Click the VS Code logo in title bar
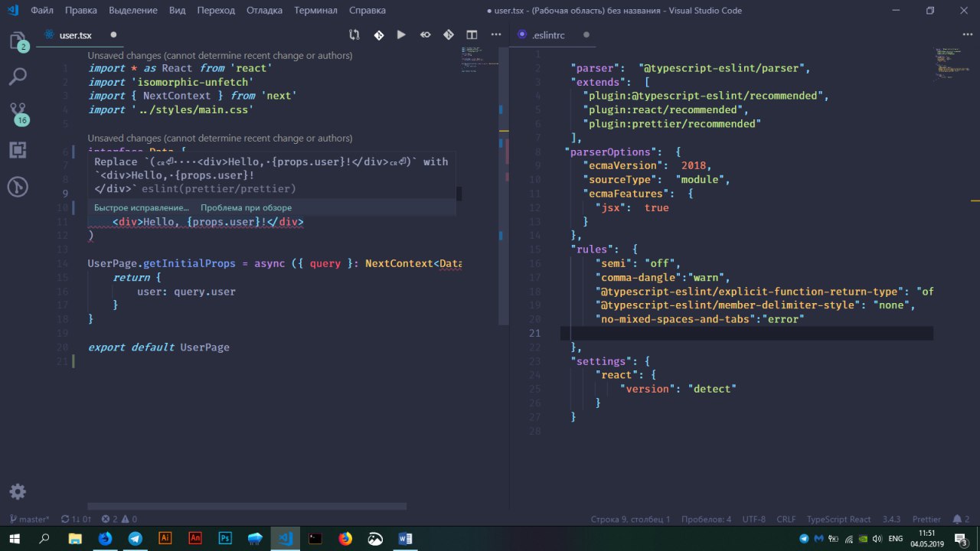The height and width of the screenshot is (551, 980). [13, 11]
